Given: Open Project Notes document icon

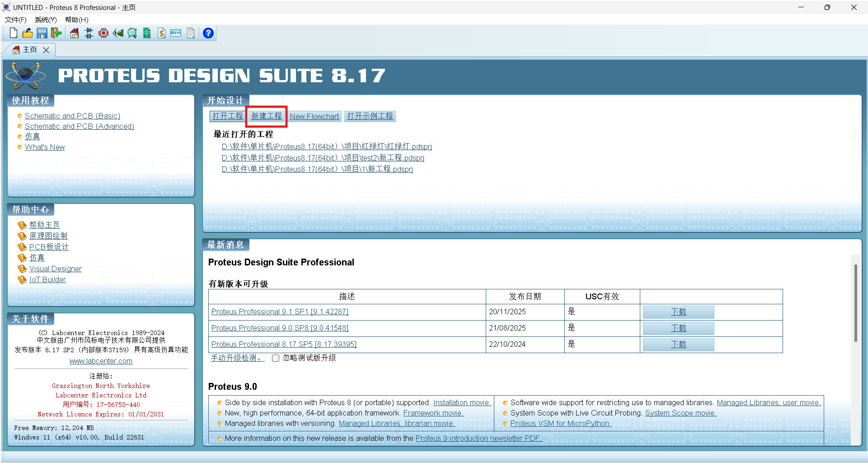Looking at the screenshot, I should pos(191,33).
